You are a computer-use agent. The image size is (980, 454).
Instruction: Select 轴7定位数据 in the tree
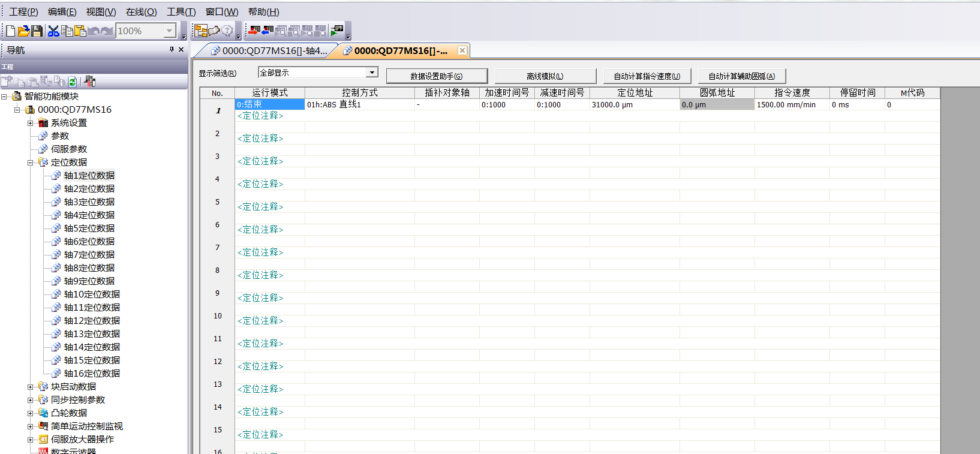click(x=89, y=255)
